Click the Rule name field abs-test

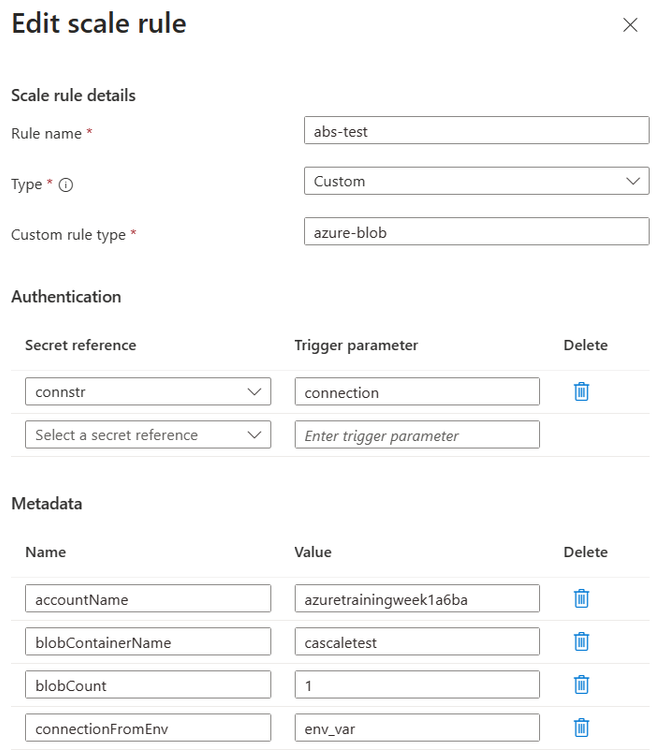coord(476,131)
